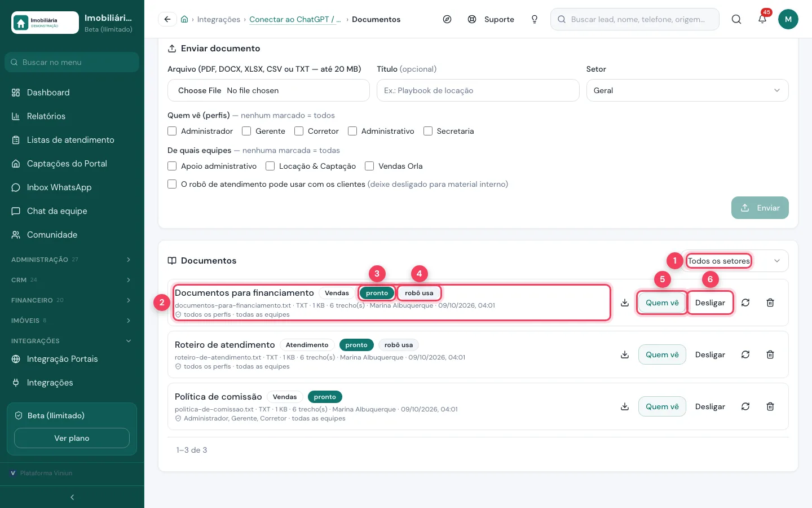
Task: Click the back arrow button in header
Action: coord(167,19)
